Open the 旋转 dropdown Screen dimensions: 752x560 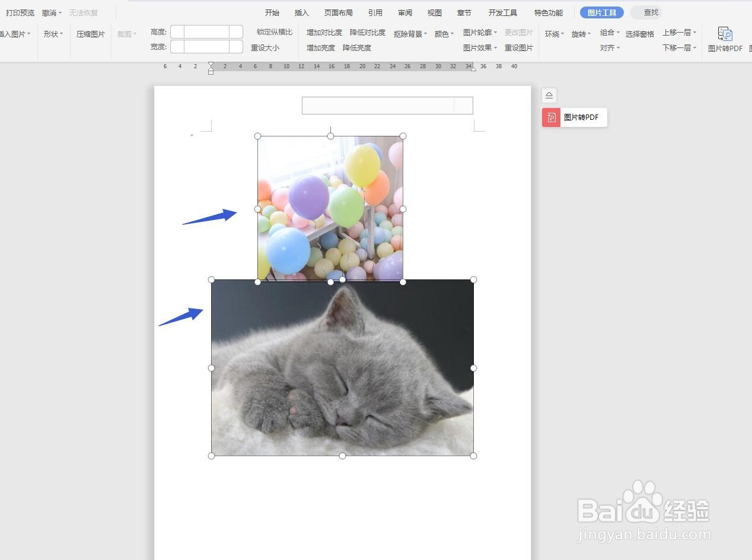point(581,34)
